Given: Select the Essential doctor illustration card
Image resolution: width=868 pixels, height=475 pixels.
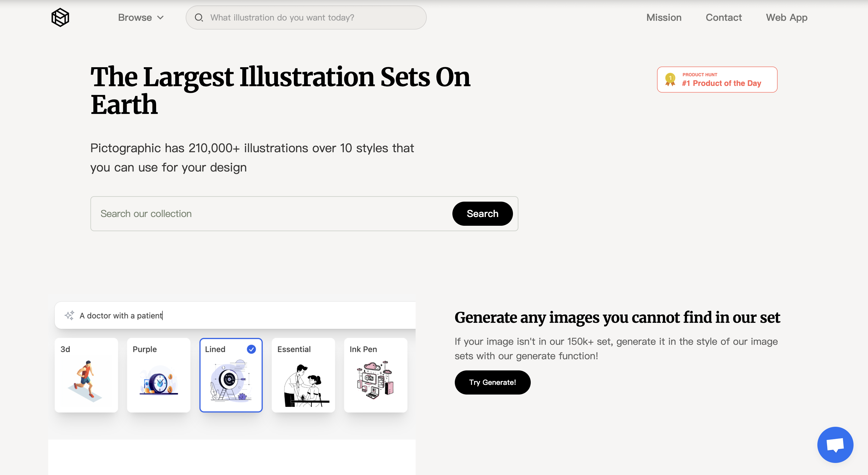Looking at the screenshot, I should (303, 375).
